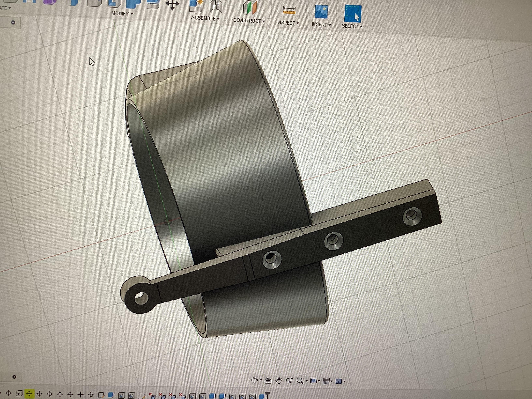Click the origin point on the ring's inner face
This screenshot has height=399, width=532.
(x=168, y=221)
